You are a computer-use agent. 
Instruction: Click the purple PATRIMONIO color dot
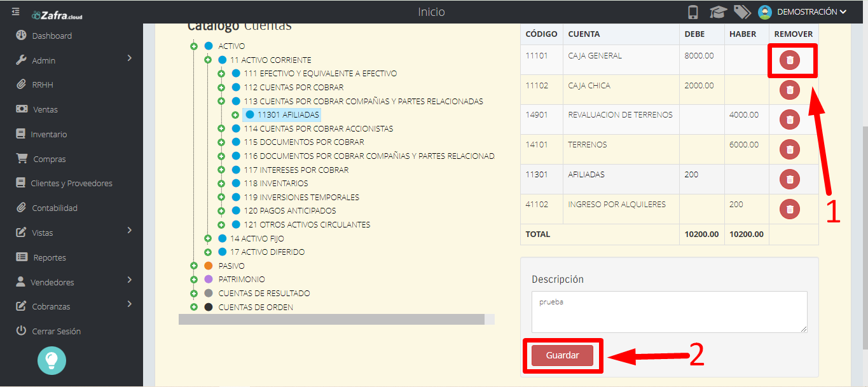tap(209, 280)
